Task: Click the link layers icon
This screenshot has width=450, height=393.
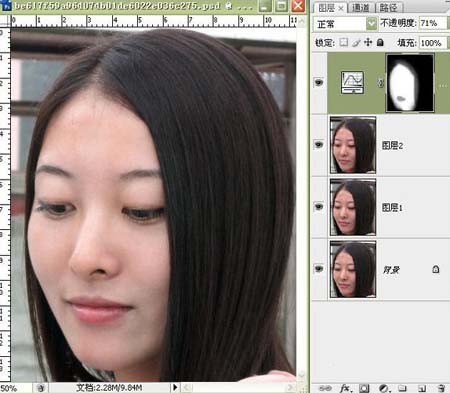Action: tap(325, 388)
